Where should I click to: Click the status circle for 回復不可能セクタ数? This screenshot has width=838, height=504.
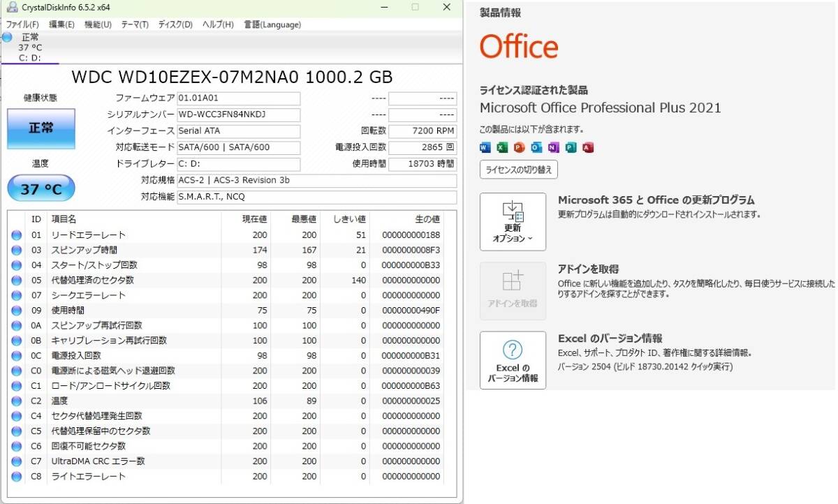click(x=17, y=446)
